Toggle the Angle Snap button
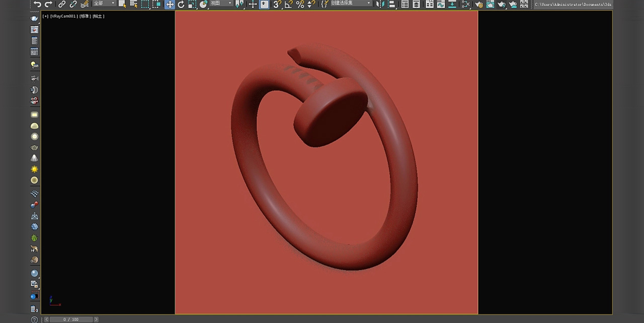The width and height of the screenshot is (644, 323). pos(288,4)
